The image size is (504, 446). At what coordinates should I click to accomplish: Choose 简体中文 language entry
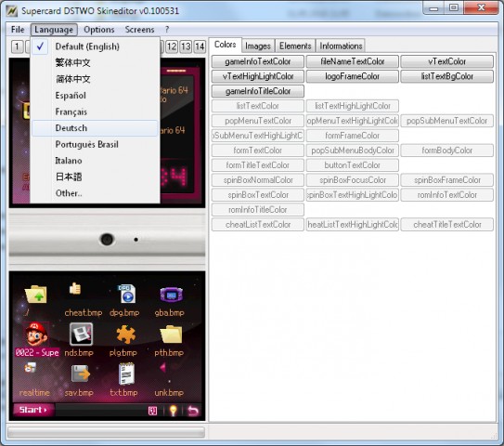(96, 79)
